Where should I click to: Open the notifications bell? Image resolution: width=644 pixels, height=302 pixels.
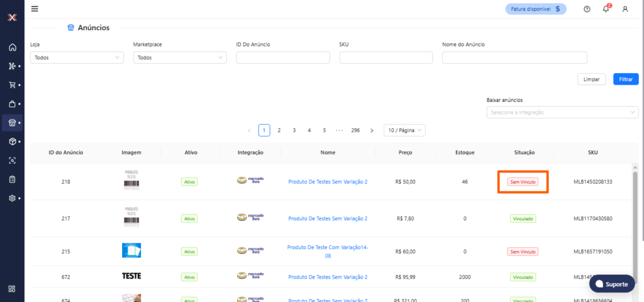pos(606,9)
